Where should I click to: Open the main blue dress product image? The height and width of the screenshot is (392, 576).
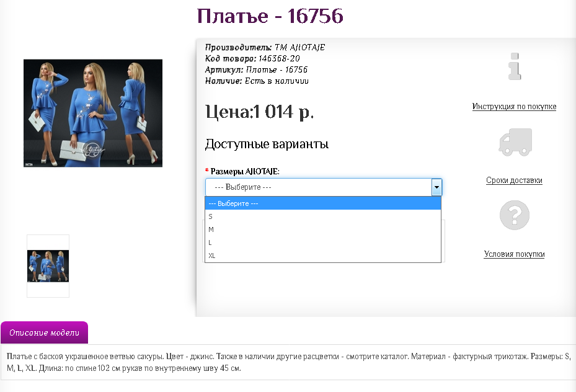[x=93, y=113]
